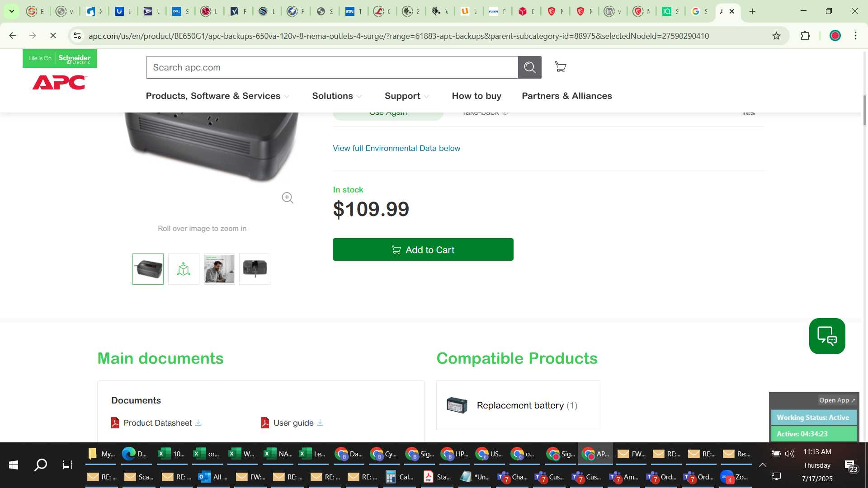The height and width of the screenshot is (488, 868).
Task: Open the live chat widget
Action: 827,336
